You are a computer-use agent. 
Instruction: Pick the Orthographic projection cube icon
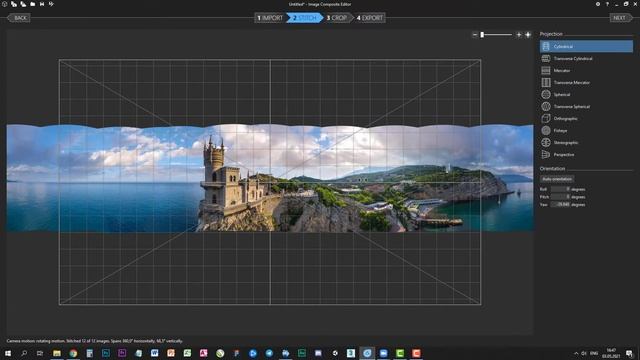point(546,118)
